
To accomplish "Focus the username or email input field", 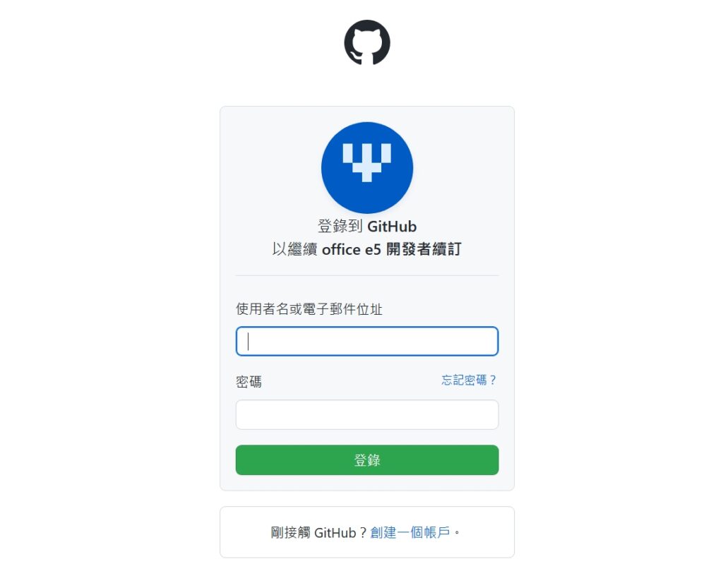I will [x=367, y=341].
